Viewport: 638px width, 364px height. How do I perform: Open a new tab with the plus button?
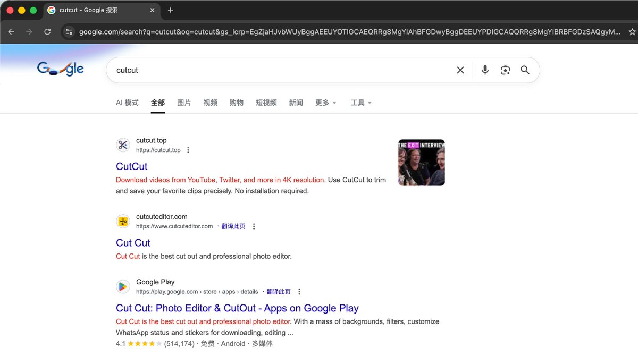[x=170, y=10]
